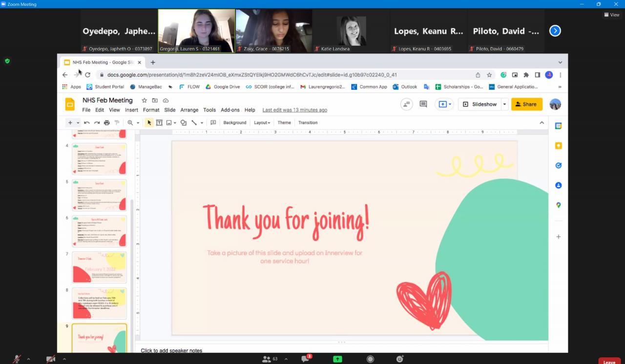Open the Insert menu
The image size is (625, 364).
[131, 110]
